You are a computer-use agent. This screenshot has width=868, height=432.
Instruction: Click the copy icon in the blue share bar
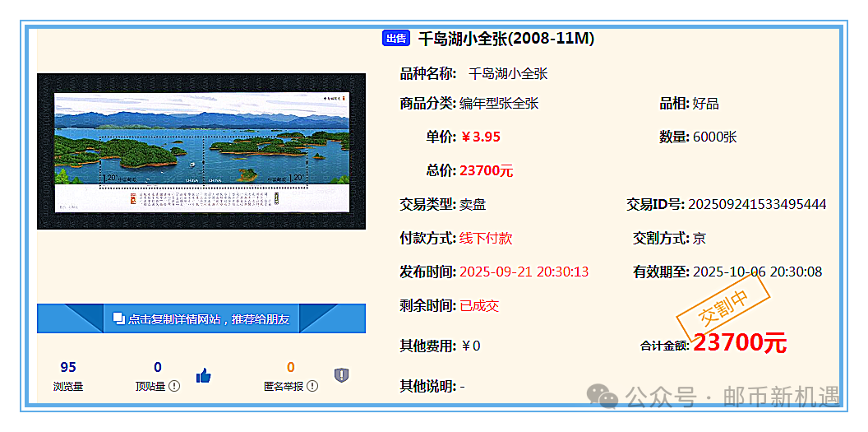[x=118, y=318]
